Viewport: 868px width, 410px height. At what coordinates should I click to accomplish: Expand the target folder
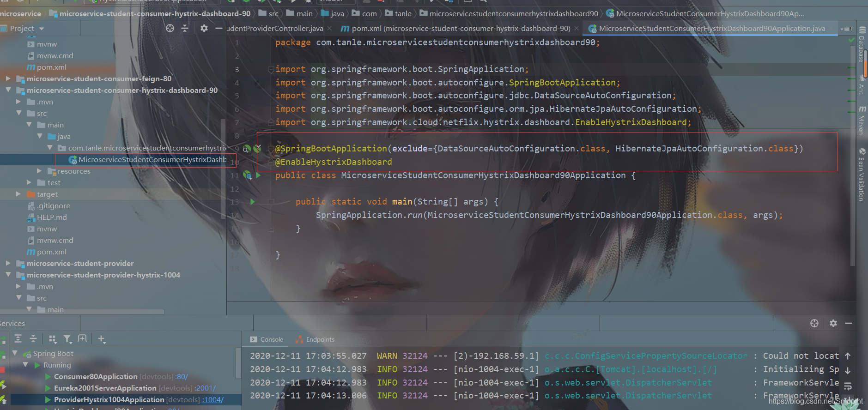click(x=18, y=194)
